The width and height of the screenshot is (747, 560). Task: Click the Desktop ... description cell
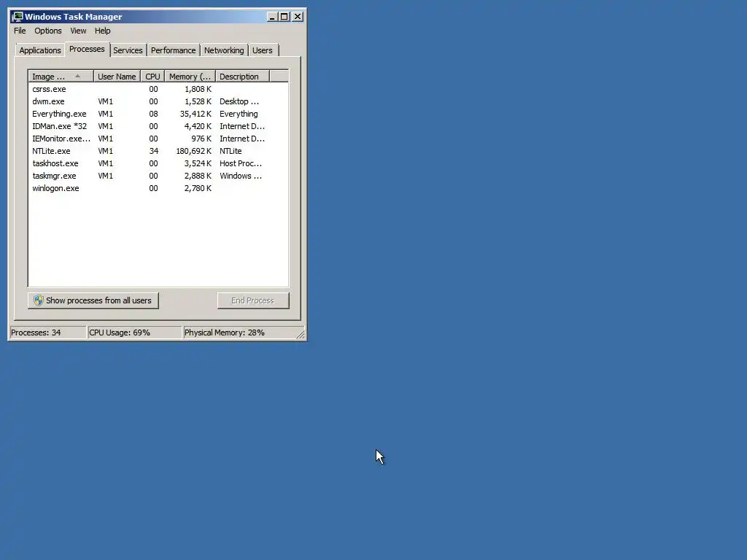pyautogui.click(x=239, y=101)
